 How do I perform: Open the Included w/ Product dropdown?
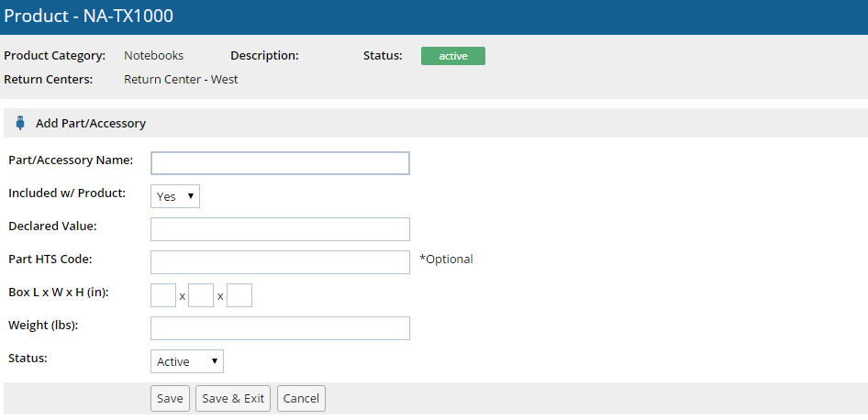(175, 196)
